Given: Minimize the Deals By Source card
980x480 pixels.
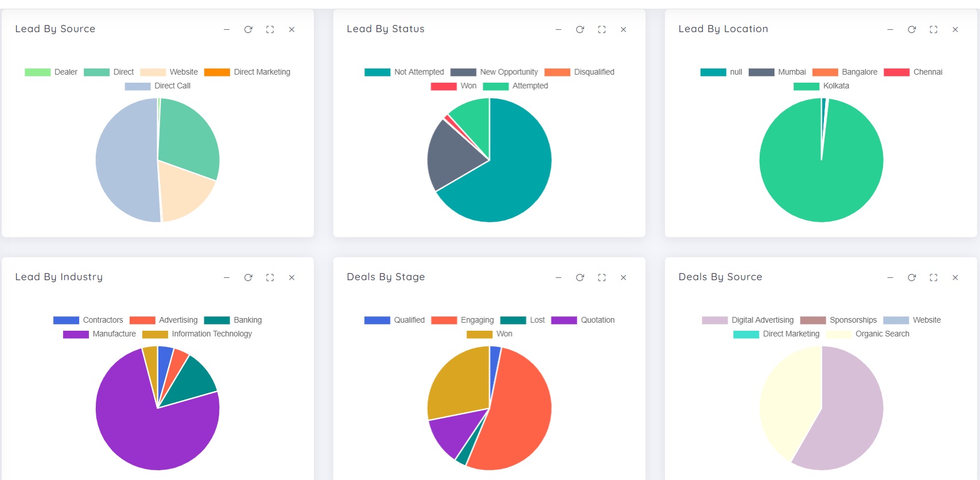Looking at the screenshot, I should pyautogui.click(x=890, y=277).
